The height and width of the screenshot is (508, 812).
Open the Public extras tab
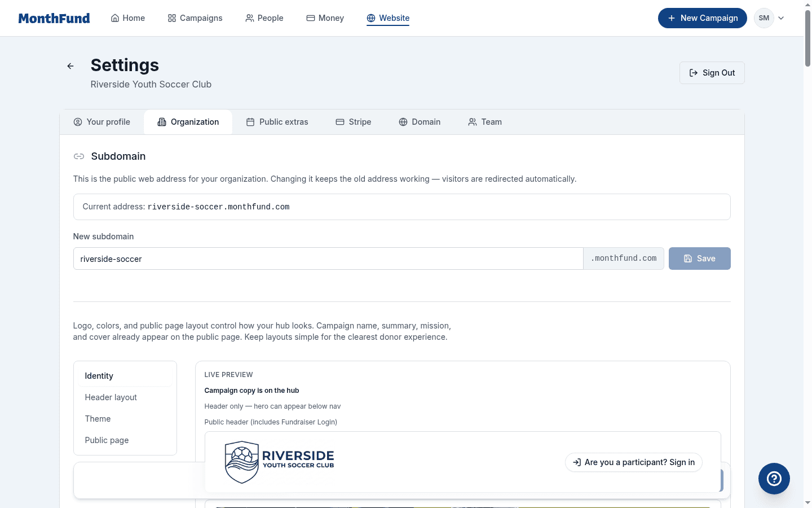pos(277,122)
